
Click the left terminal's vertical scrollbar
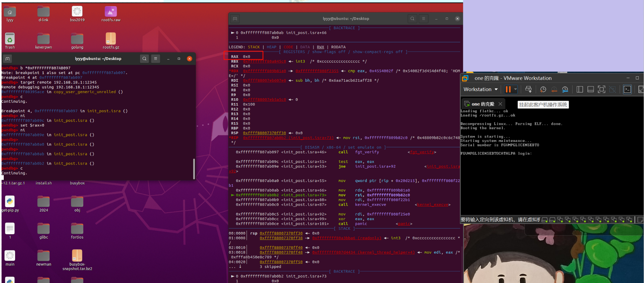(x=194, y=168)
